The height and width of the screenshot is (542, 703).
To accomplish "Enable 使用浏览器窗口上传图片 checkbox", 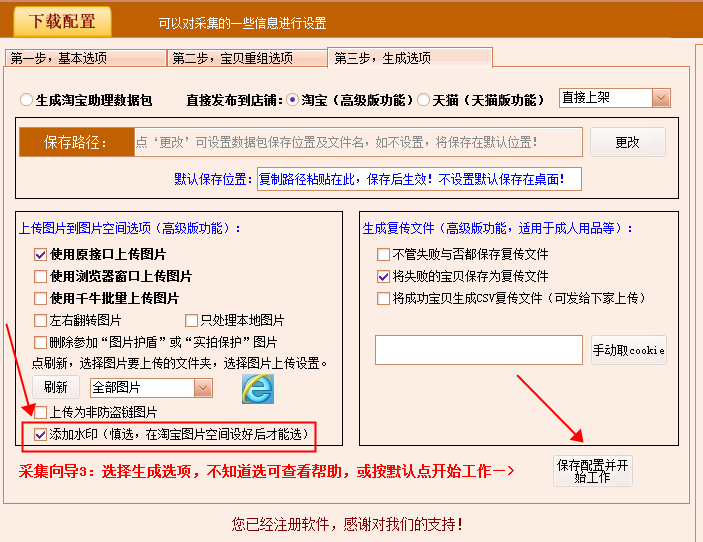I will pos(40,276).
